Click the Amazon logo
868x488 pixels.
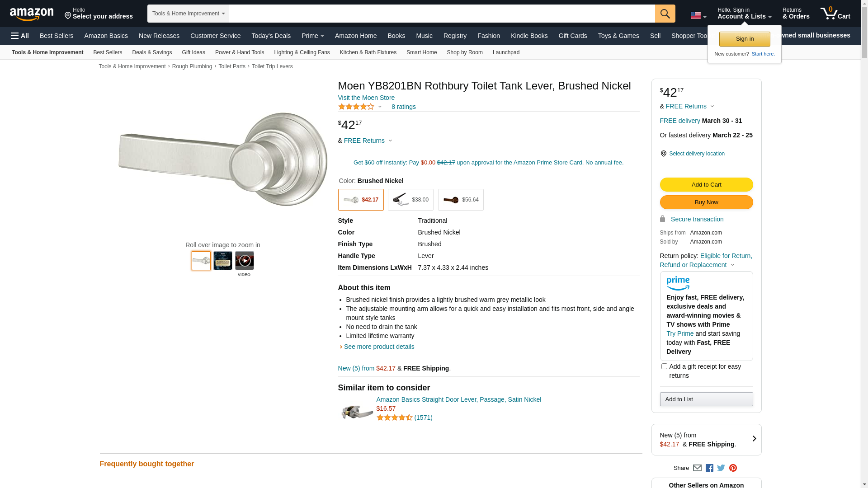pos(32,14)
